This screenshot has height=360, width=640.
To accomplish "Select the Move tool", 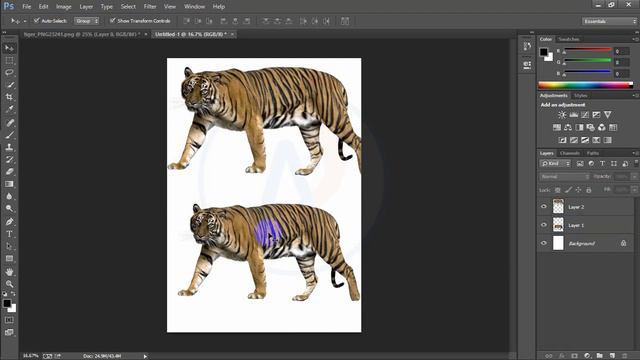I will [9, 48].
